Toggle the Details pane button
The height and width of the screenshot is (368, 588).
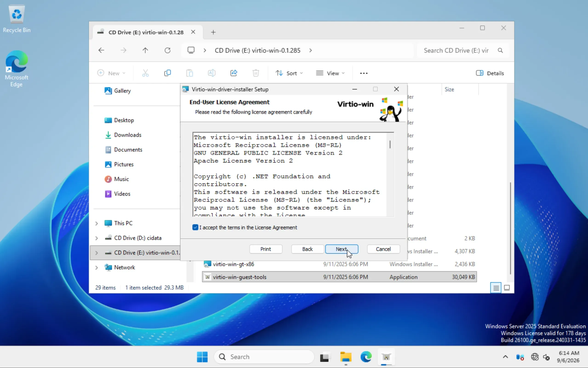490,73
